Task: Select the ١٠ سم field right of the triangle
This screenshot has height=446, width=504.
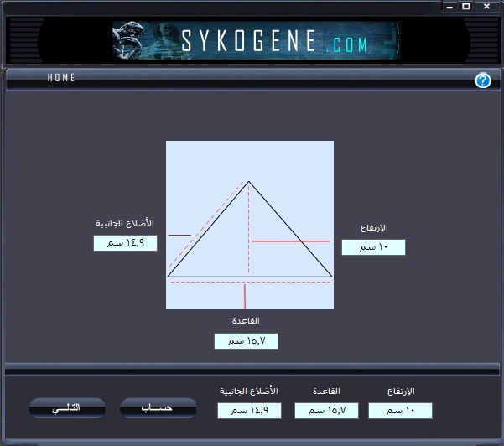Action: pyautogui.click(x=373, y=247)
